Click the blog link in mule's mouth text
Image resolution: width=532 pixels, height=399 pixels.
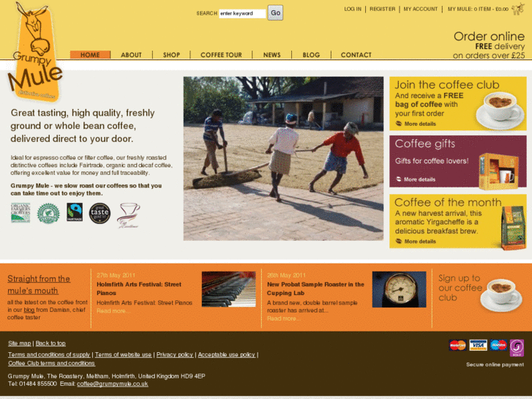click(29, 310)
